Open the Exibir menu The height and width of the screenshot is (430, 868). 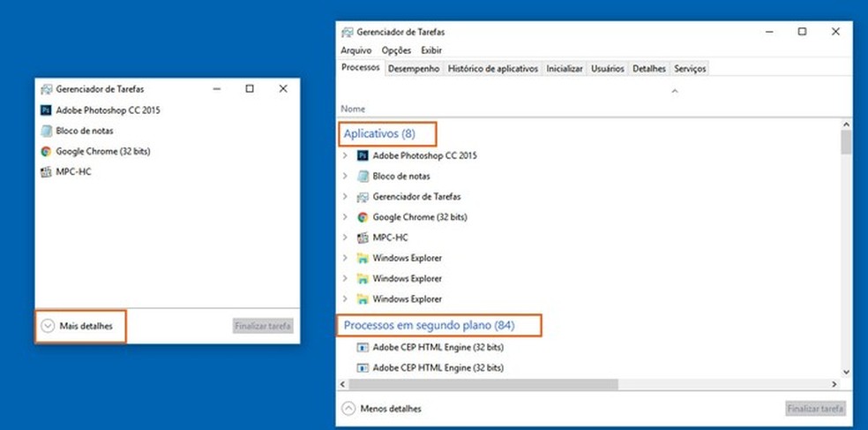click(431, 50)
